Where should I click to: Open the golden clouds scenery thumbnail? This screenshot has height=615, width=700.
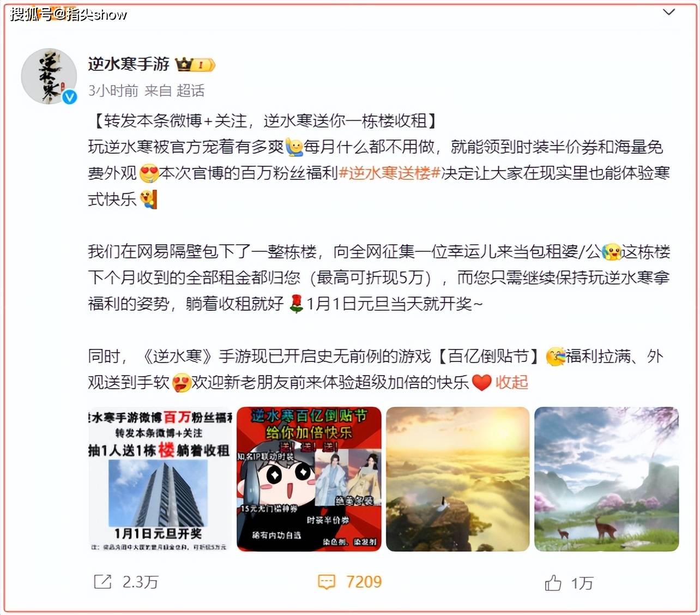pos(457,479)
